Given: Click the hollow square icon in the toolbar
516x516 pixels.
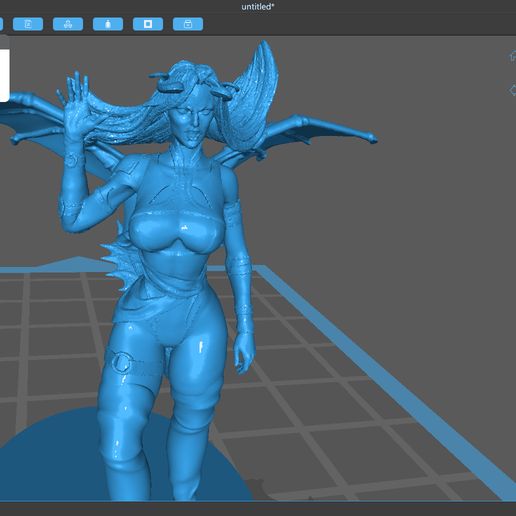Looking at the screenshot, I should point(148,24).
